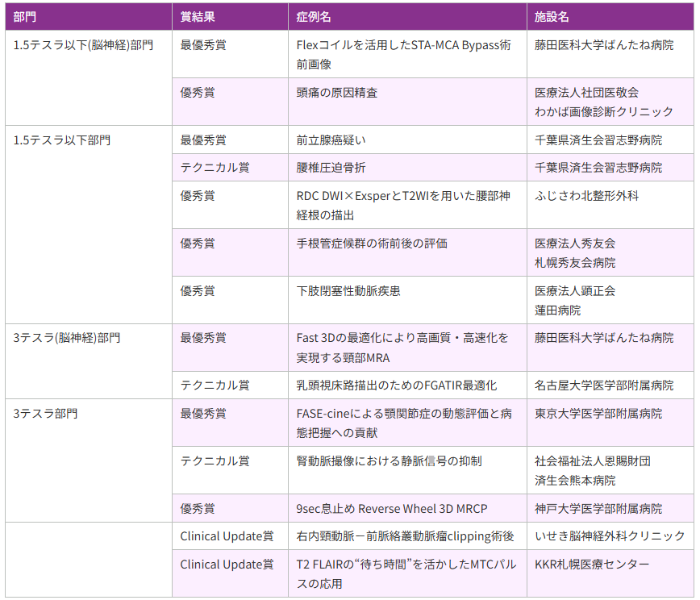Click 腎動脈撮像における静脈信号の抑制 case text
The height and width of the screenshot is (600, 700).
pos(389,461)
